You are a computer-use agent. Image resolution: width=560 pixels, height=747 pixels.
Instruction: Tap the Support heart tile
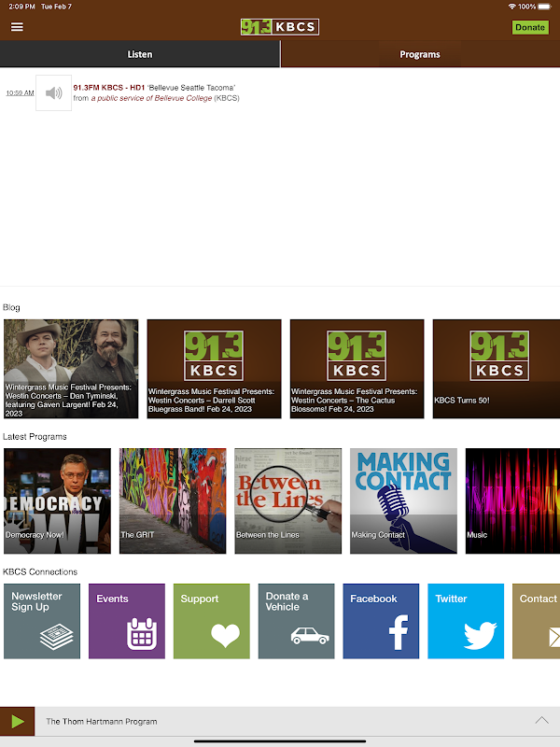212,621
